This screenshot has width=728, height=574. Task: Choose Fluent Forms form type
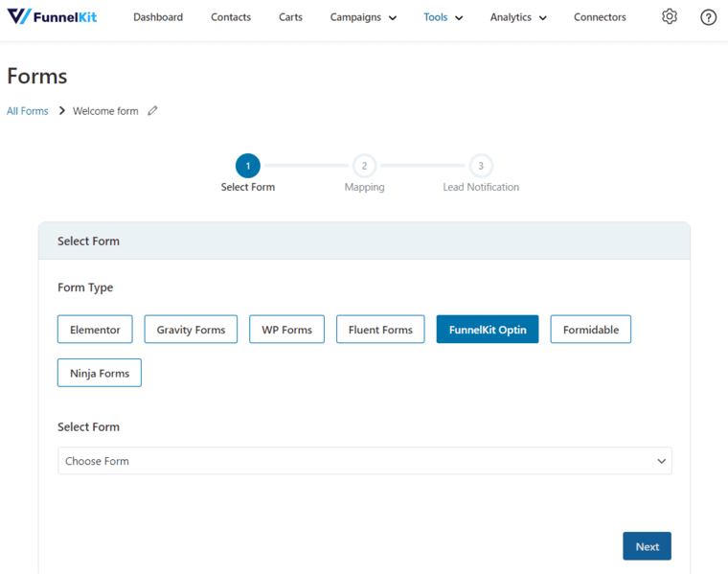tap(380, 330)
